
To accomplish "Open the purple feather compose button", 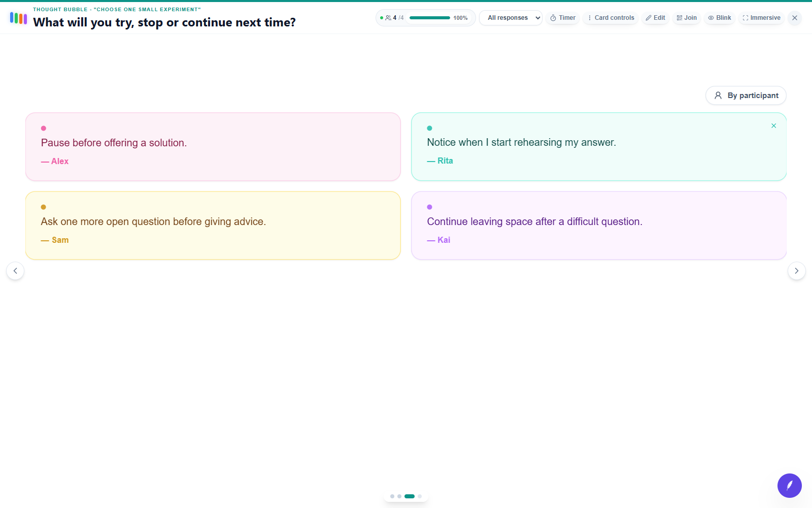I will pyautogui.click(x=790, y=486).
